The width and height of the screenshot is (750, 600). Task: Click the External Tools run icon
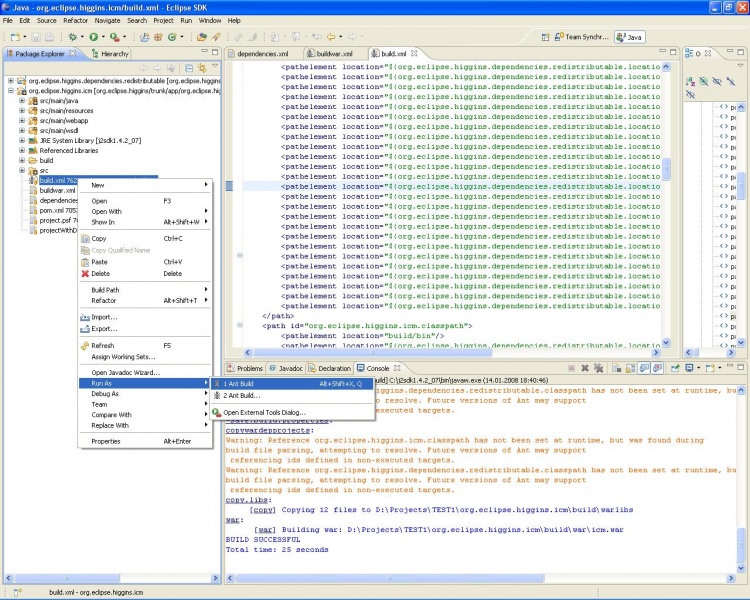114,37
